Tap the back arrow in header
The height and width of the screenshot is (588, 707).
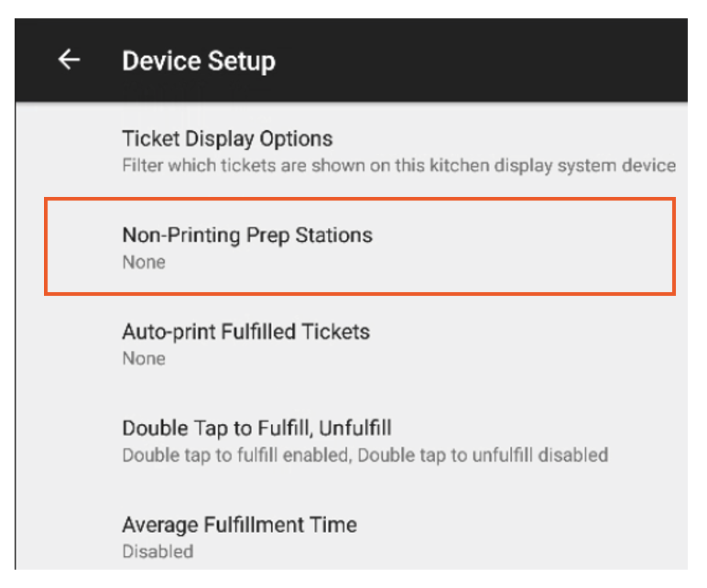[69, 60]
